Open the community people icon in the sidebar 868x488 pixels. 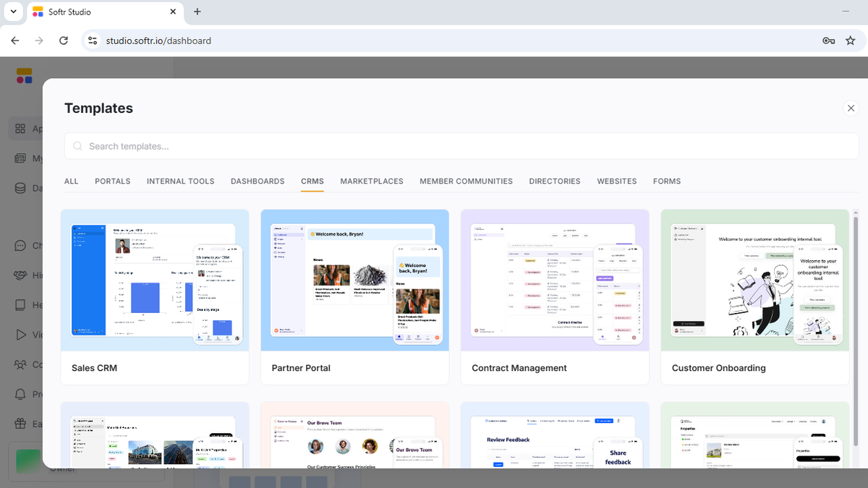(20, 364)
